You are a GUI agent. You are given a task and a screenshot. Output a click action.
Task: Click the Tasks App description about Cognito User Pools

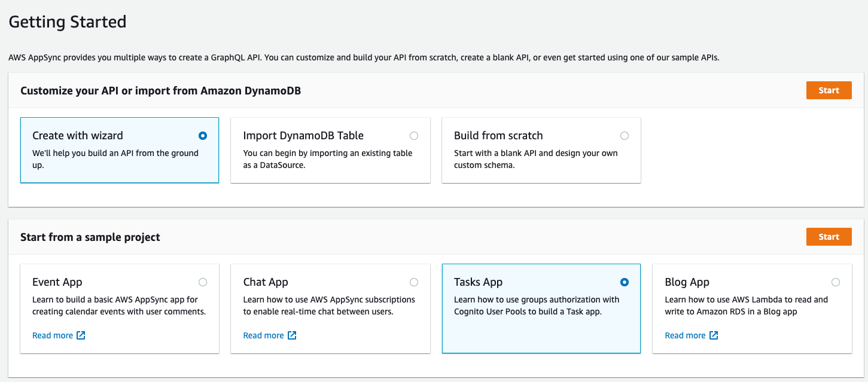click(x=537, y=305)
